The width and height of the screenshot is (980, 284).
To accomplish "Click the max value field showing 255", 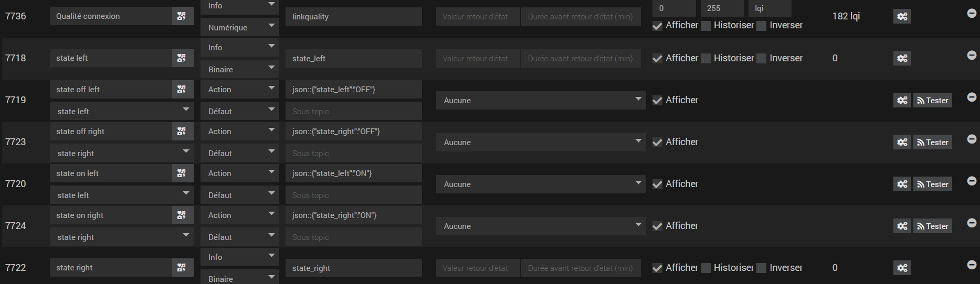I will tap(722, 8).
